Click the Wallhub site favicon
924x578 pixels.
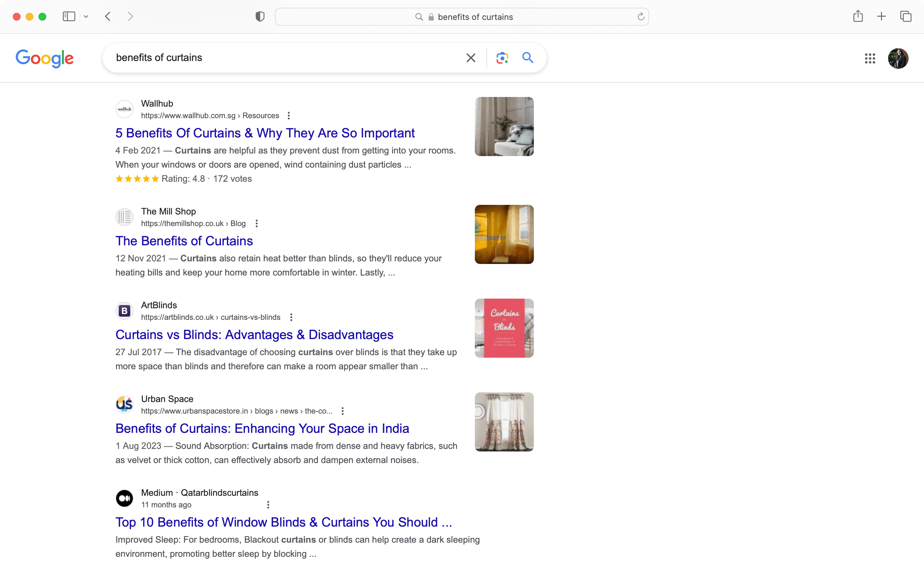(x=124, y=109)
